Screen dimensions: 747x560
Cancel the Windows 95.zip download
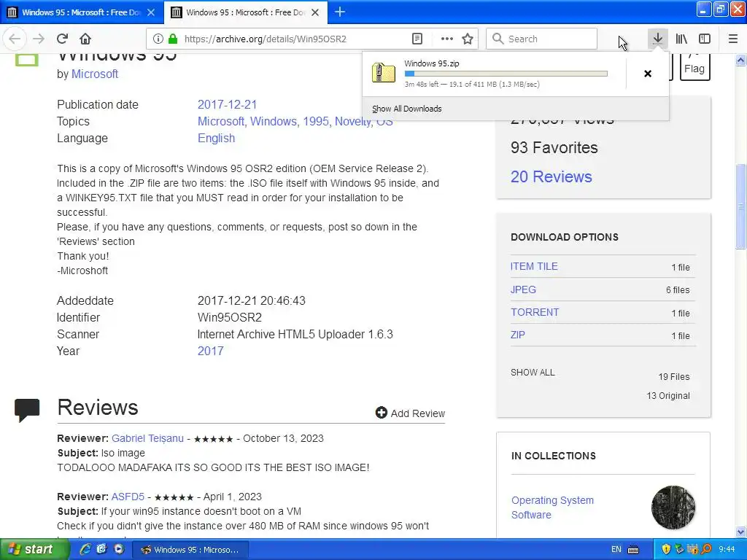648,74
